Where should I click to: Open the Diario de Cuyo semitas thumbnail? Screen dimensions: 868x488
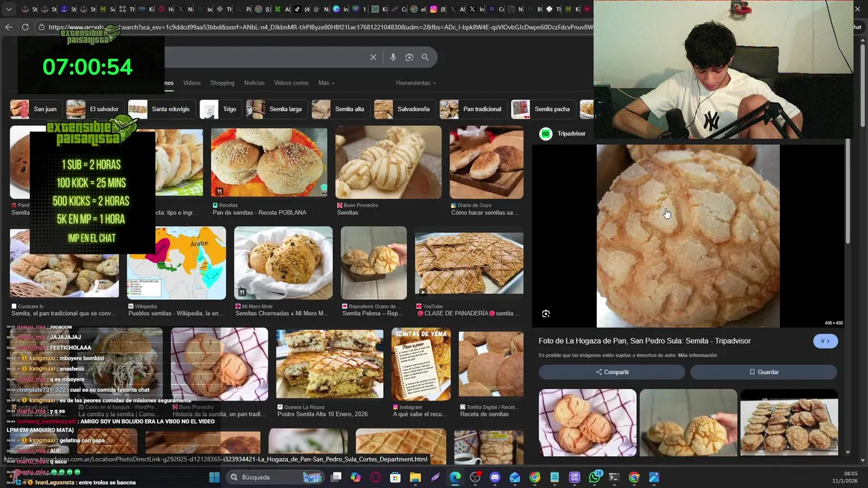click(486, 162)
